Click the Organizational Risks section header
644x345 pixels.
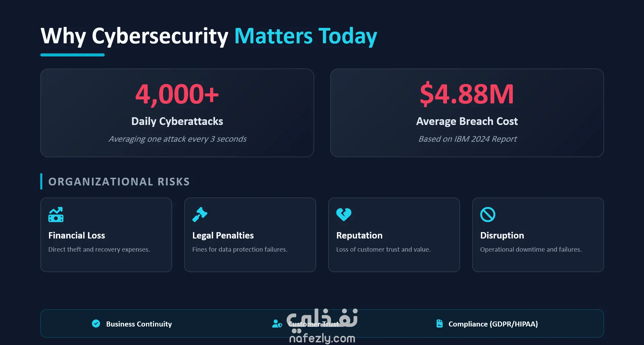pyautogui.click(x=119, y=182)
